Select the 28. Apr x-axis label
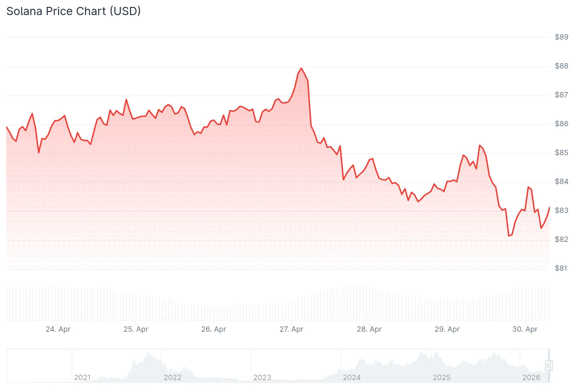Image resolution: width=573 pixels, height=392 pixels. click(369, 329)
